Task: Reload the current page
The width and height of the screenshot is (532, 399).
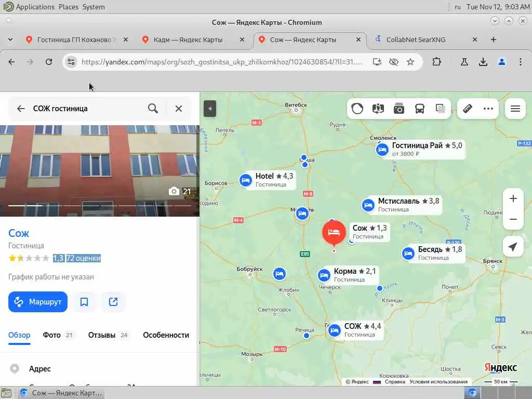Action: pos(49,62)
